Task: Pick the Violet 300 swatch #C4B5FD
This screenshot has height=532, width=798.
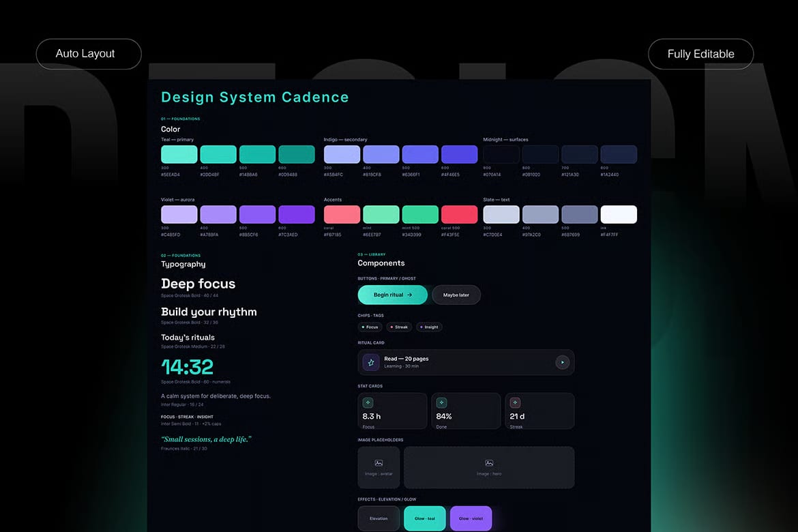Action: coord(179,214)
